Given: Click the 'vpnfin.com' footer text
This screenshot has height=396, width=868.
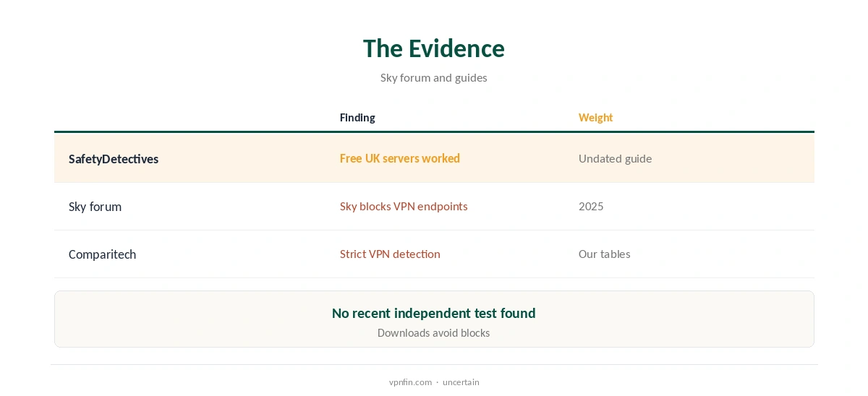Looking at the screenshot, I should (410, 382).
